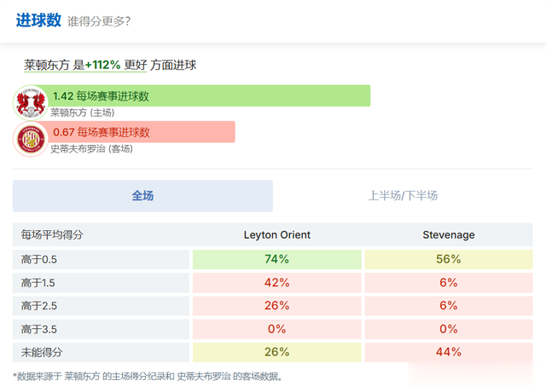
Task: Click Leyton Orient's 42% cell
Action: pos(277,282)
